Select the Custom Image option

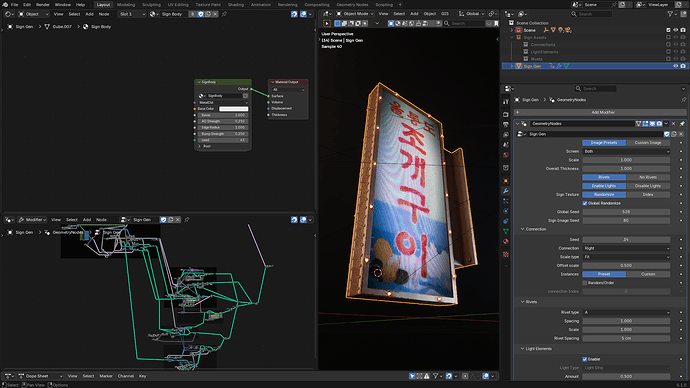[648, 143]
